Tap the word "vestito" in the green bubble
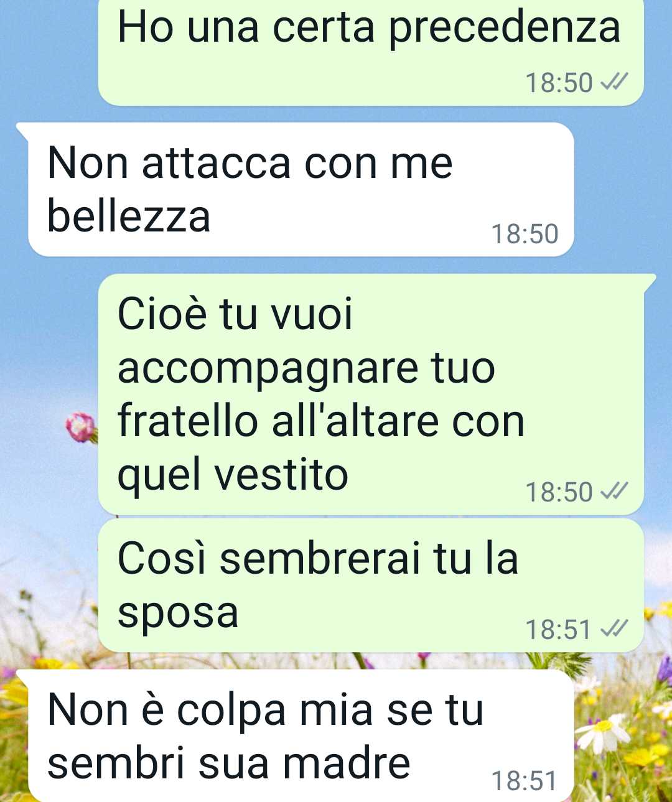Screen dimensions: 672x802 tap(281, 475)
